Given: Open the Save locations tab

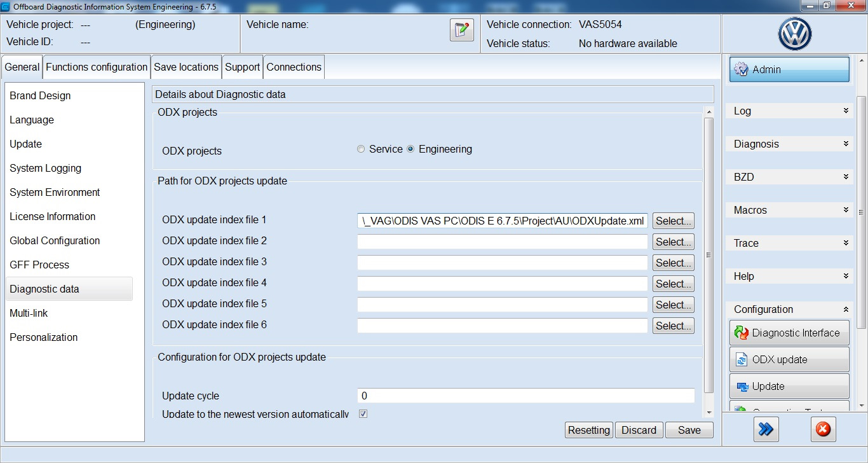Looking at the screenshot, I should [186, 67].
